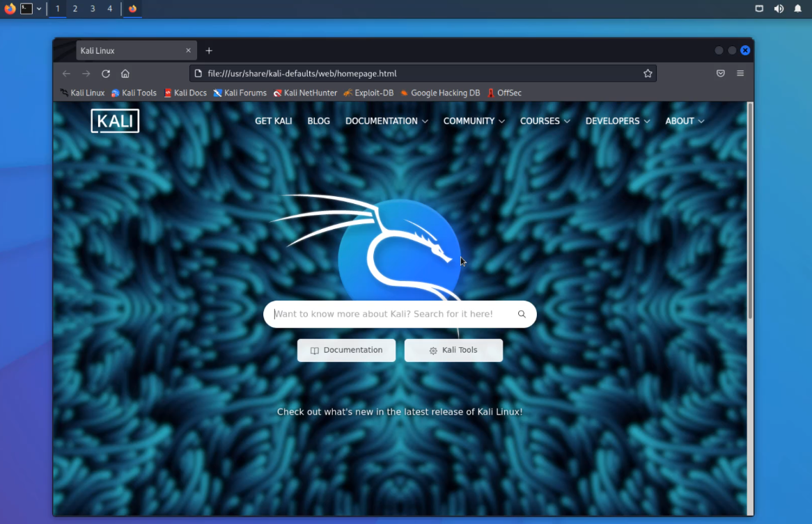
Task: Open the Kali Forums bookmark
Action: tap(240, 93)
